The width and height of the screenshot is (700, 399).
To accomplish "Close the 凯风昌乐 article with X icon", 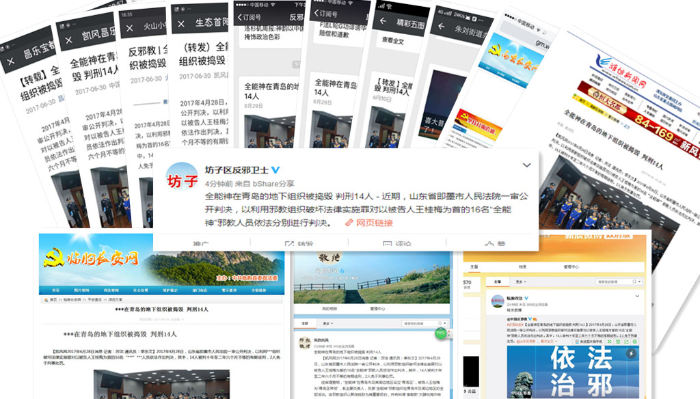I will (x=68, y=40).
